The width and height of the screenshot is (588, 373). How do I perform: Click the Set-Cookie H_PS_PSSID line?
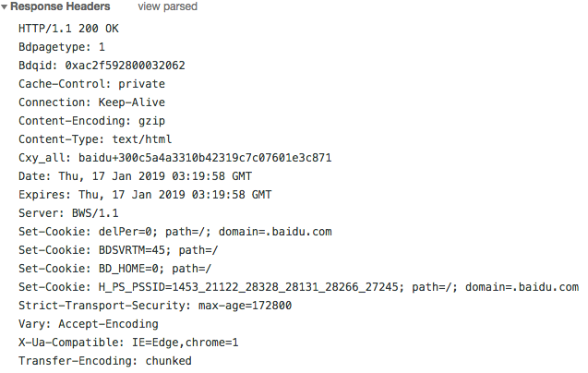click(298, 287)
